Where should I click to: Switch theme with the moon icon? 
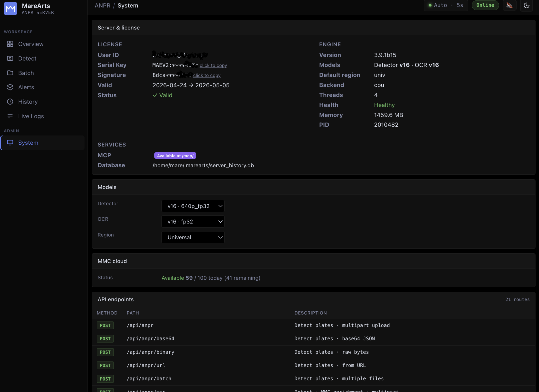click(x=526, y=5)
